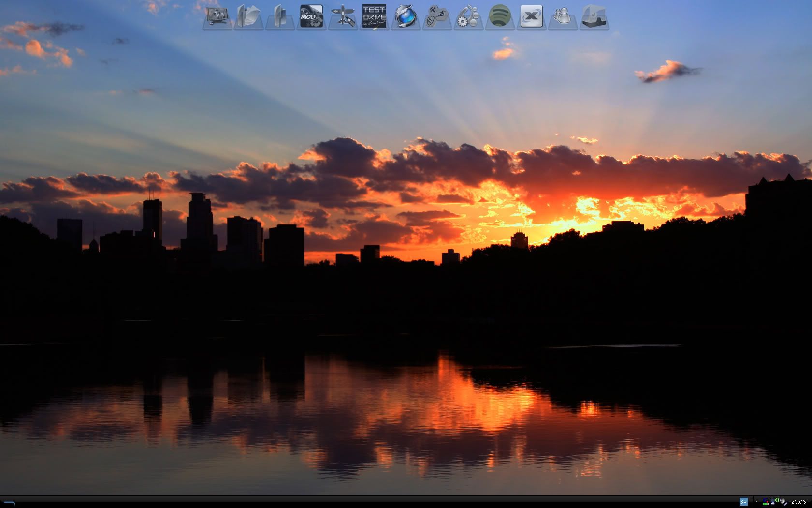Open the documents folder dock icon
This screenshot has height=508, width=812.
[x=248, y=17]
